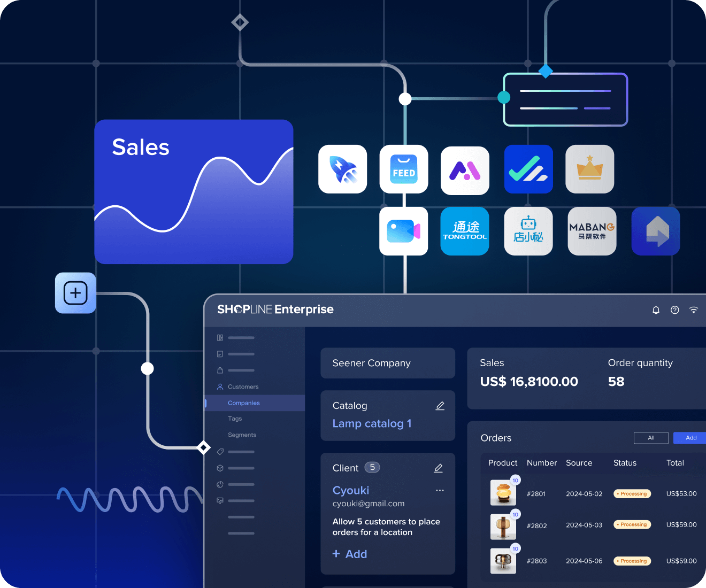Click the Total column header
Image resolution: width=706 pixels, height=588 pixels.
pyautogui.click(x=675, y=463)
